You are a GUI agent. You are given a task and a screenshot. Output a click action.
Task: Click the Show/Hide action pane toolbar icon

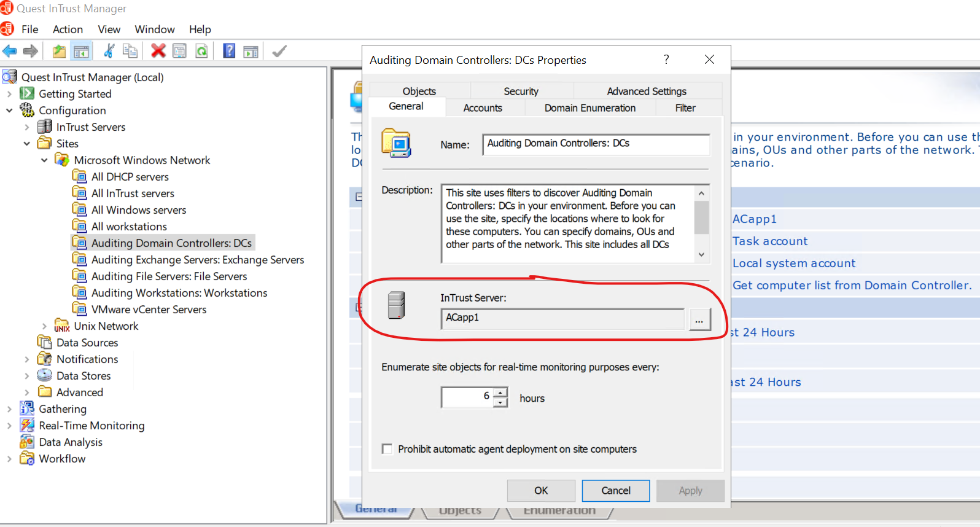pos(251,51)
